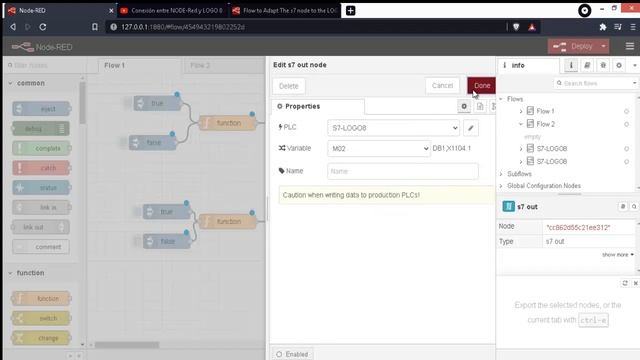The height and width of the screenshot is (360, 640).
Task: Select the complete palette node
Action: (41, 149)
